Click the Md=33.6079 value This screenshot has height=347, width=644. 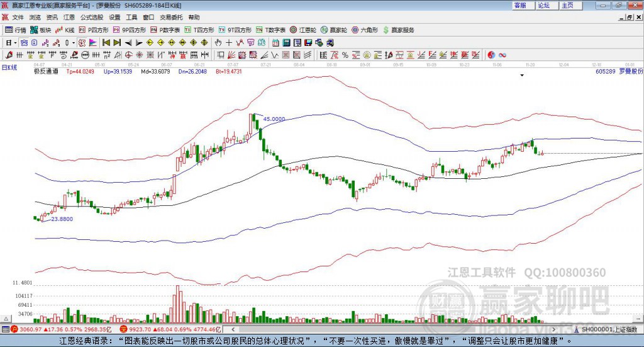coord(155,72)
